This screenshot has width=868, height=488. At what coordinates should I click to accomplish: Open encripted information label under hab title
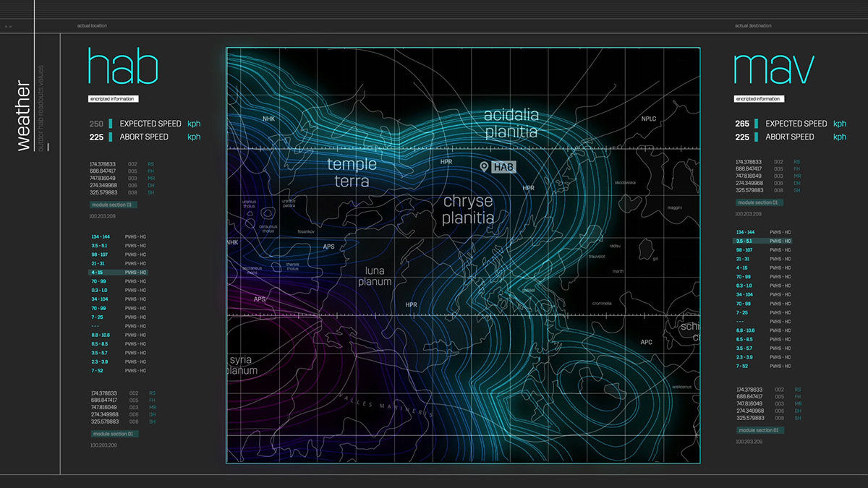point(111,99)
